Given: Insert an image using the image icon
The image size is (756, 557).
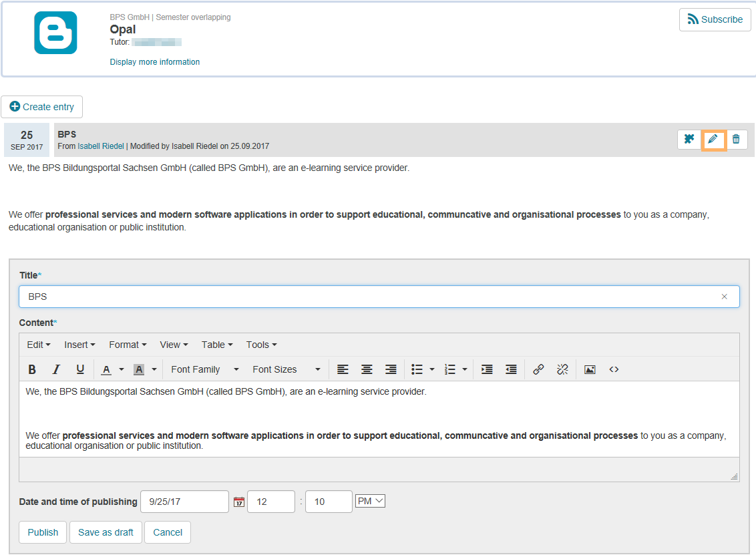Looking at the screenshot, I should coord(590,369).
